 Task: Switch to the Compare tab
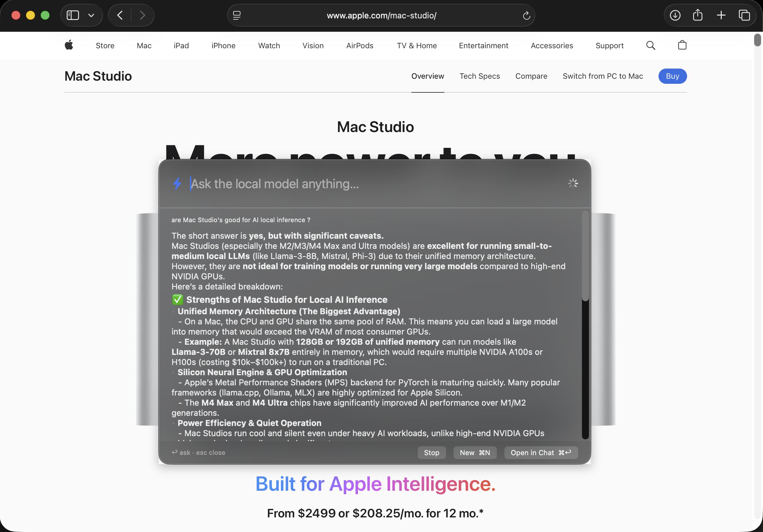click(x=531, y=76)
